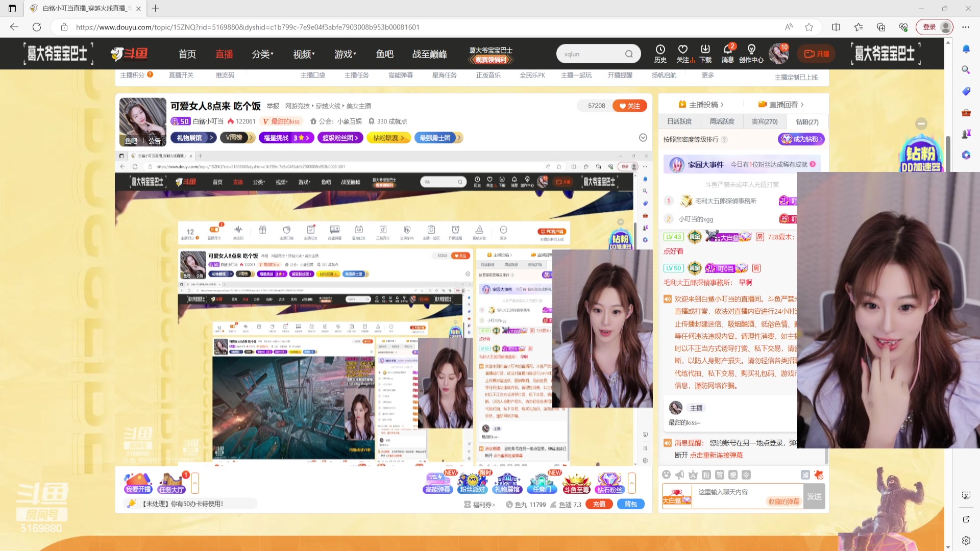The width and height of the screenshot is (980, 551).
Task: Open the 下载 download icon
Action: coord(705,53)
